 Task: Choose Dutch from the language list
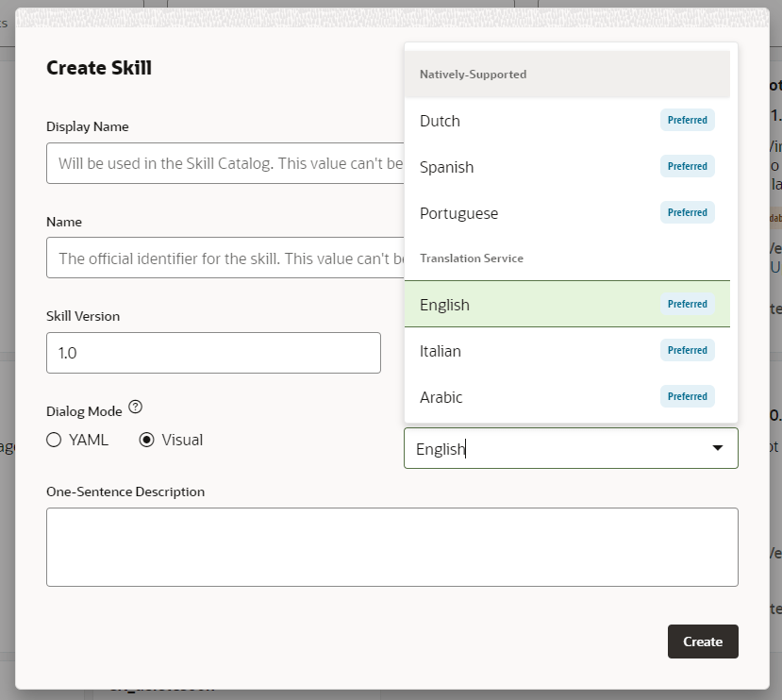pyautogui.click(x=441, y=121)
